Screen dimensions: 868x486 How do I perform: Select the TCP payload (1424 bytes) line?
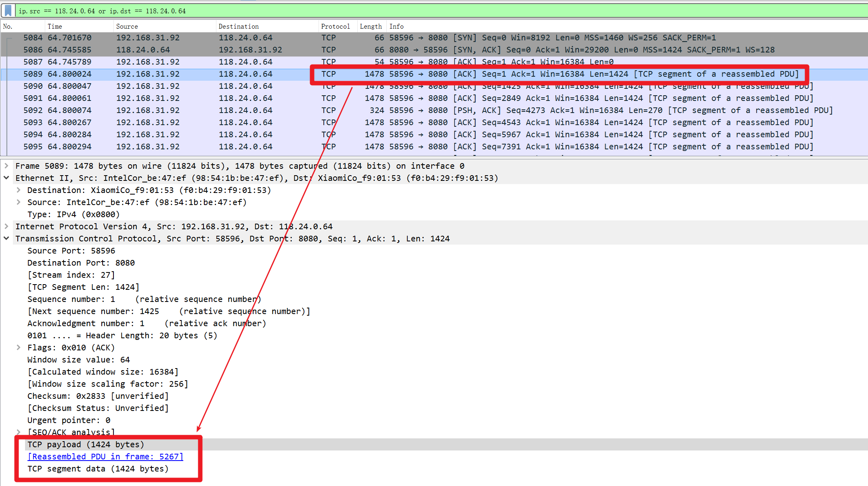tap(86, 444)
